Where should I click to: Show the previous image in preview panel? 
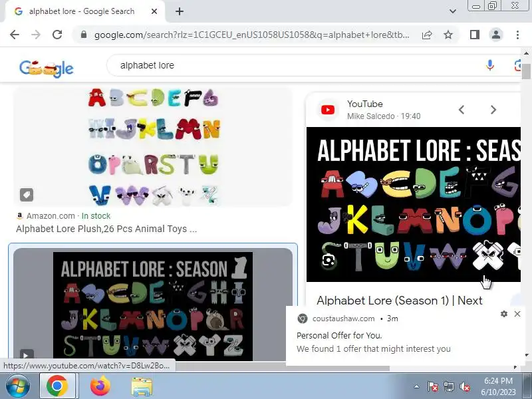tap(462, 110)
